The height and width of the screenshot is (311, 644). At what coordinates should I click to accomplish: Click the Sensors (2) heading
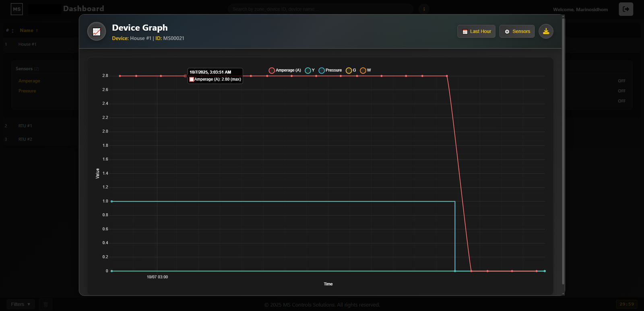coord(27,69)
